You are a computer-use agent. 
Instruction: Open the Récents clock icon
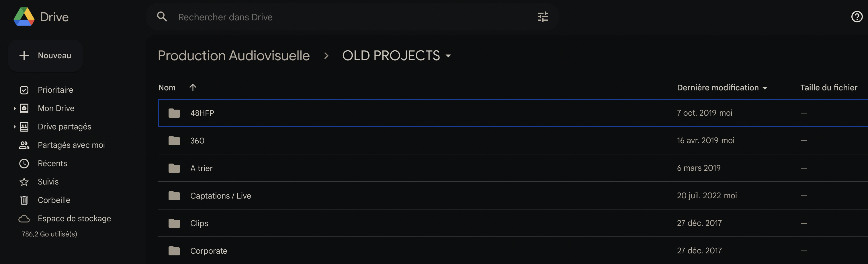24,164
